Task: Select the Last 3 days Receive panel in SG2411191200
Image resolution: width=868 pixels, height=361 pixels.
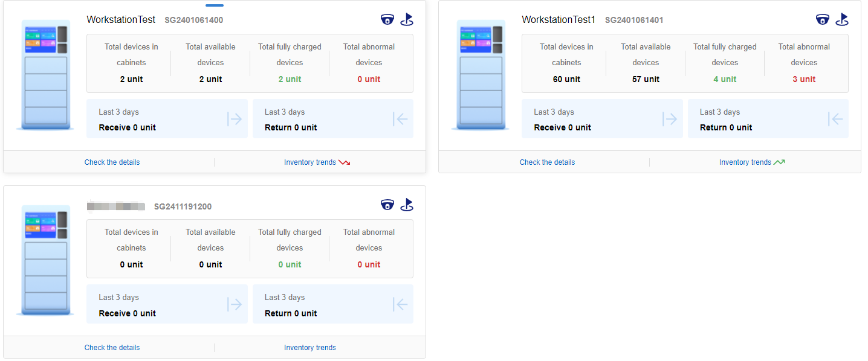Action: click(x=167, y=304)
